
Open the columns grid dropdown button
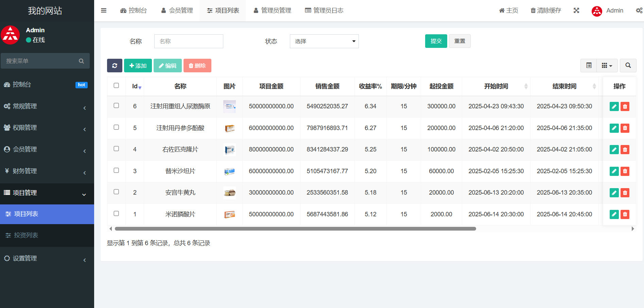coord(607,66)
